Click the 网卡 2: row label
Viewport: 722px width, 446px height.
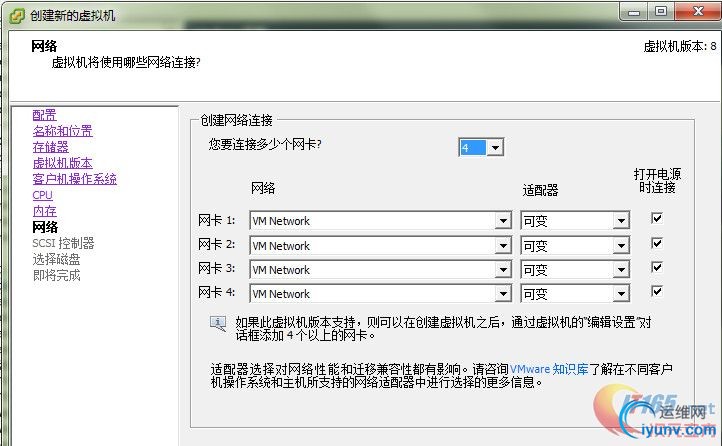click(x=216, y=244)
